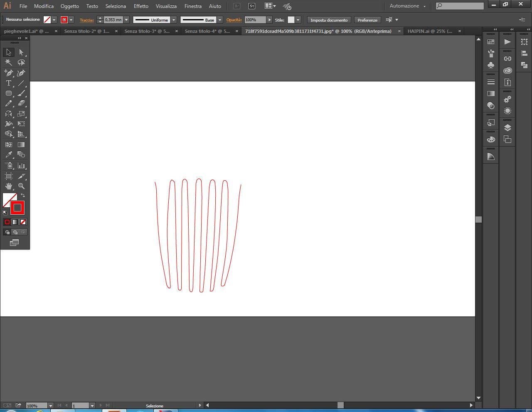Select the Mesh tool

[x=8, y=145]
